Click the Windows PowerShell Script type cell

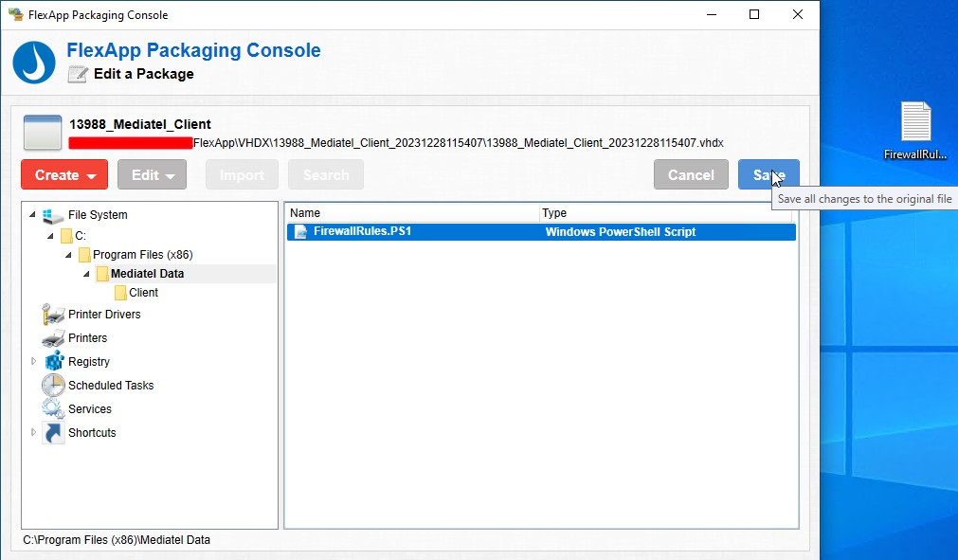point(621,232)
